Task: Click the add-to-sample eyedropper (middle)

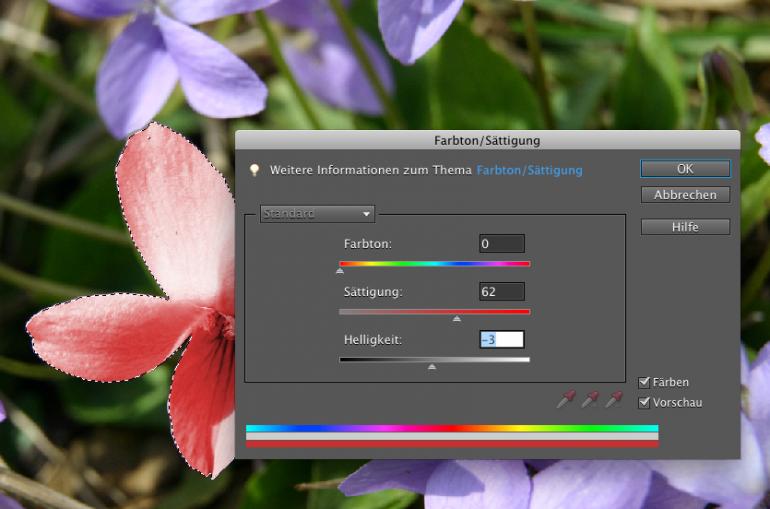Action: tap(590, 399)
